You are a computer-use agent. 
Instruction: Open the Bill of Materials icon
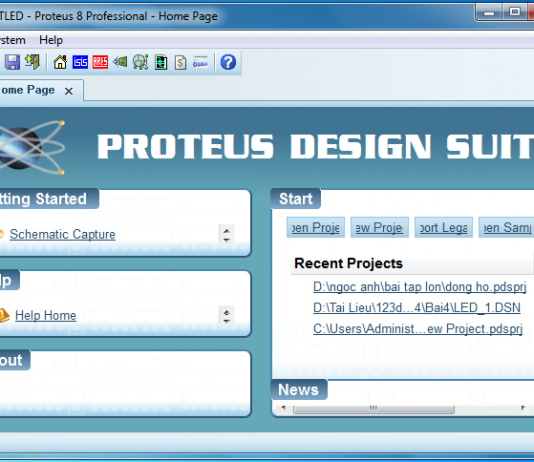click(180, 63)
